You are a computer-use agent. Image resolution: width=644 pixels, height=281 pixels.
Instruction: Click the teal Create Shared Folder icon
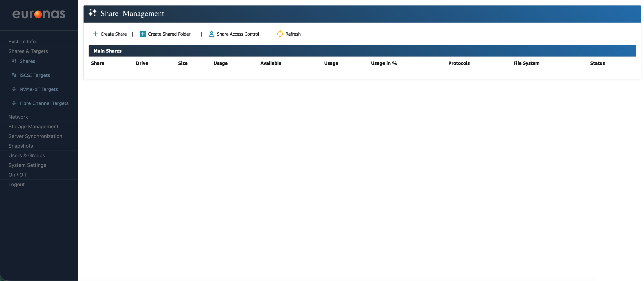143,34
